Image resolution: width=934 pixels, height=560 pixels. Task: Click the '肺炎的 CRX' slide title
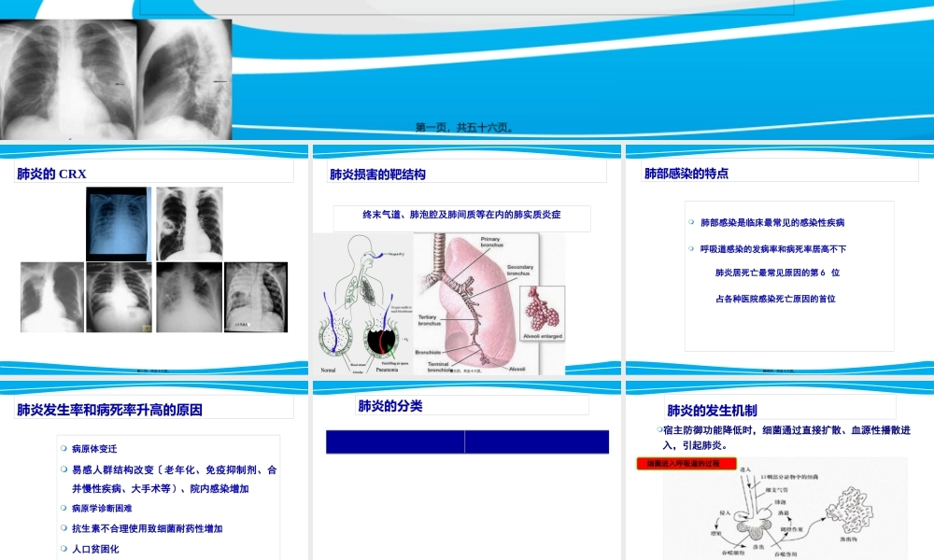[x=52, y=173]
